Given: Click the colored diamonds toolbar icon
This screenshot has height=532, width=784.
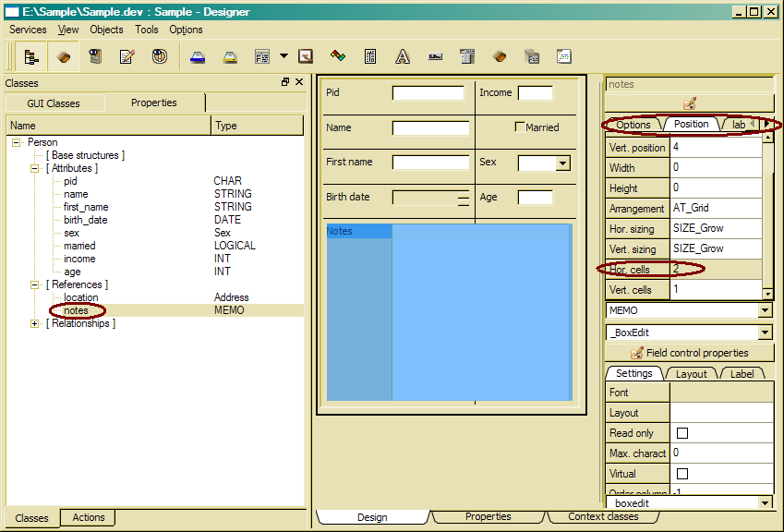Looking at the screenshot, I should [338, 56].
